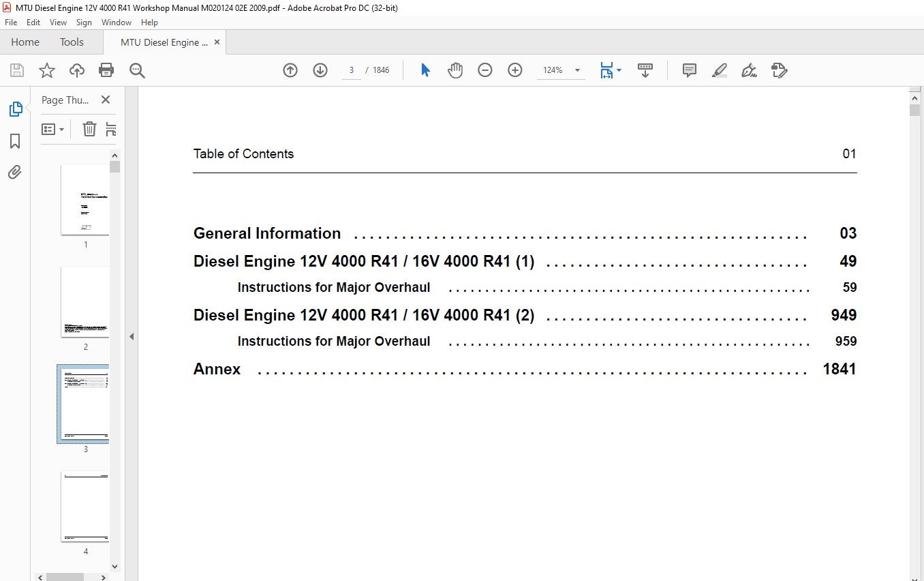Click the Read mode scrolling icon
924x581 pixels.
point(645,70)
